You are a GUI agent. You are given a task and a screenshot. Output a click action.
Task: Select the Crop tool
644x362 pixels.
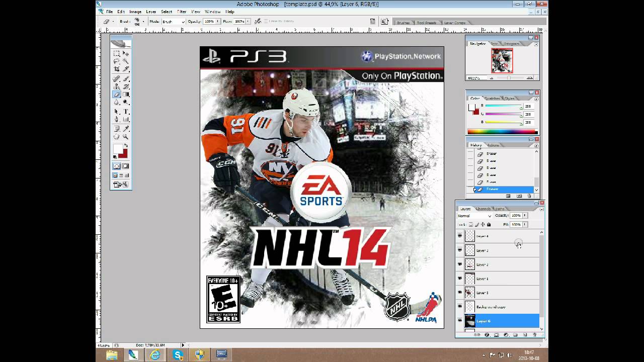[x=117, y=69]
